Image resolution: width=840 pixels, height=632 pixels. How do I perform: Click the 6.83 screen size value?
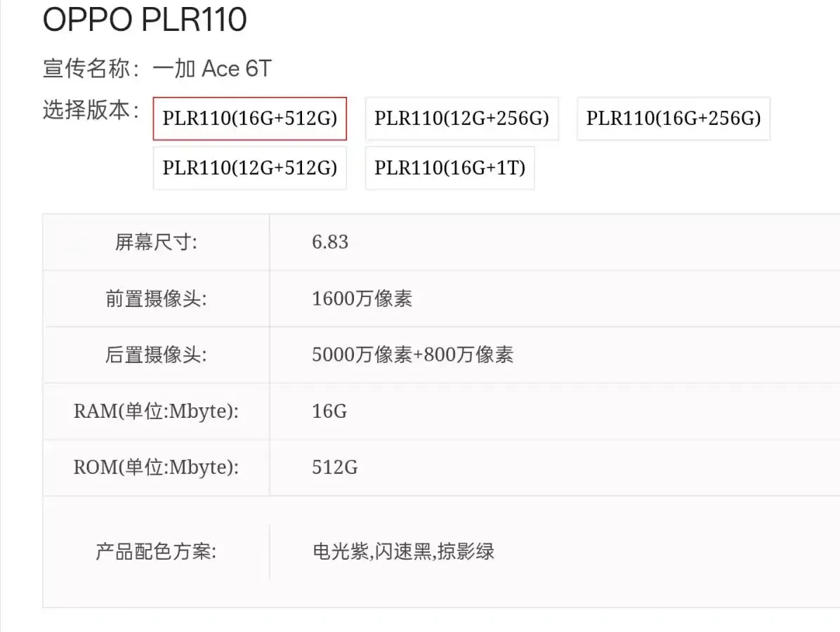click(x=330, y=242)
